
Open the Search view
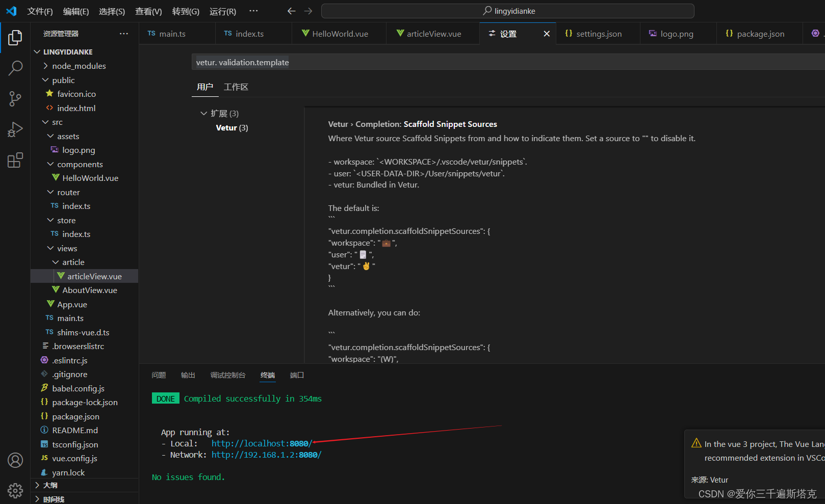pyautogui.click(x=15, y=68)
